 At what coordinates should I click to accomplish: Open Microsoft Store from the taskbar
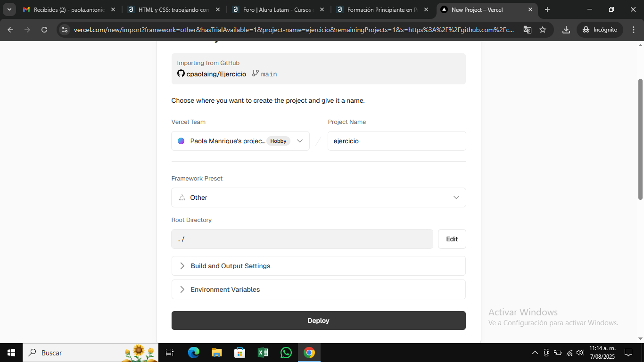239,353
